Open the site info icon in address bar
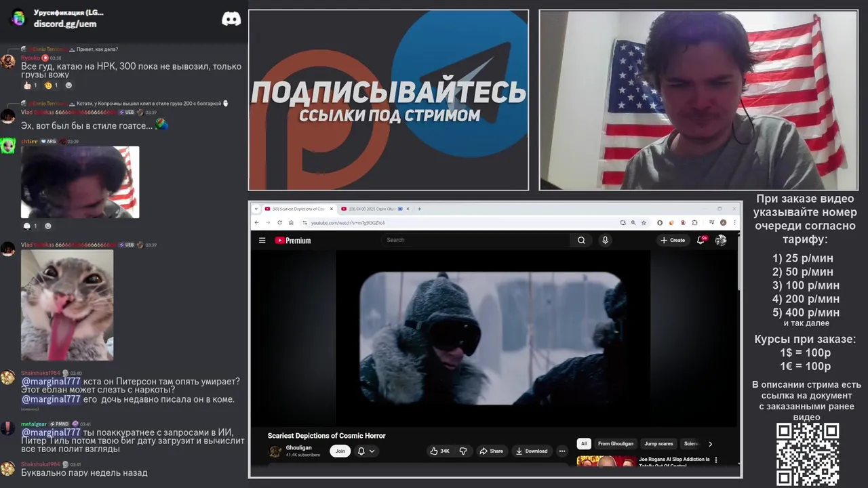This screenshot has height=488, width=868. pos(304,222)
